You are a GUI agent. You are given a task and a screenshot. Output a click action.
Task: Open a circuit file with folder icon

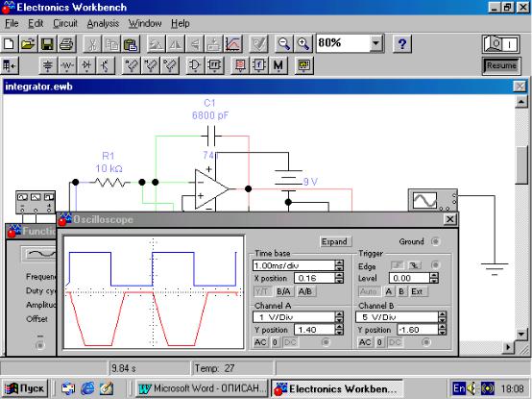point(29,44)
